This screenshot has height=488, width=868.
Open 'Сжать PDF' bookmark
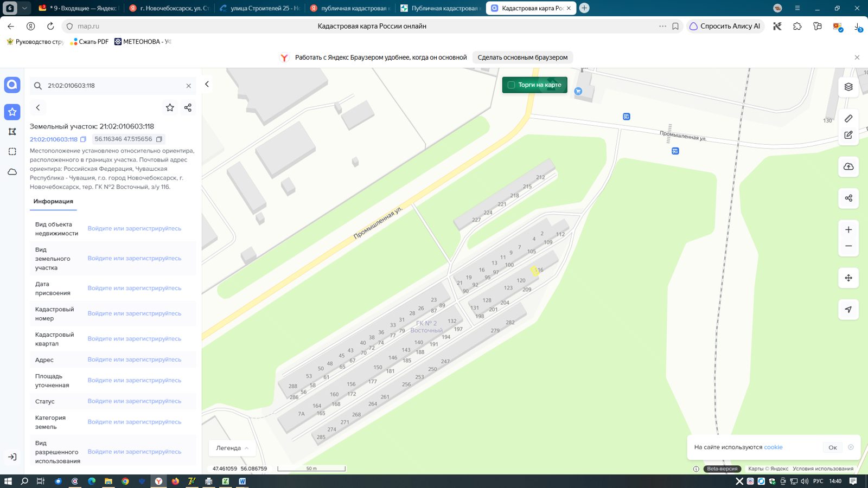90,42
